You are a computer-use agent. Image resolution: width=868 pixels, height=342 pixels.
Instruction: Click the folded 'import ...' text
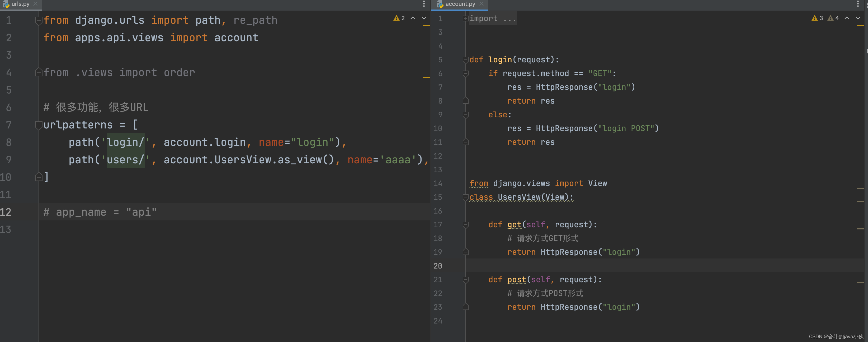(x=492, y=19)
